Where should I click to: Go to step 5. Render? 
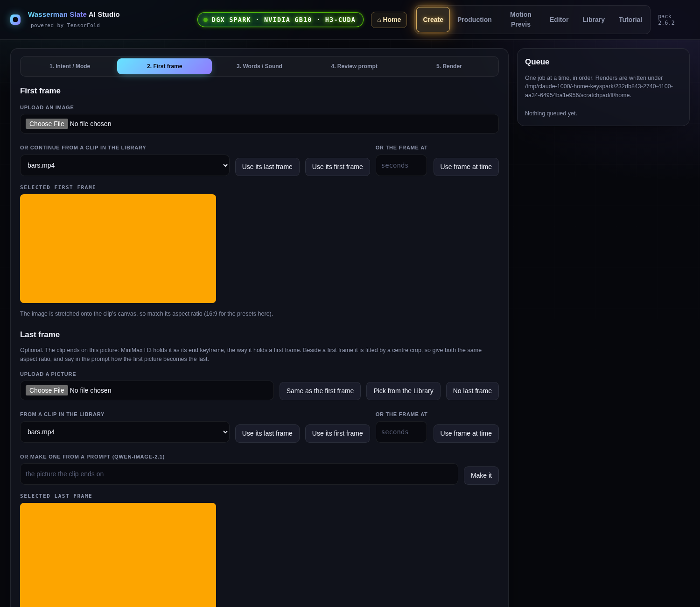pos(449,66)
